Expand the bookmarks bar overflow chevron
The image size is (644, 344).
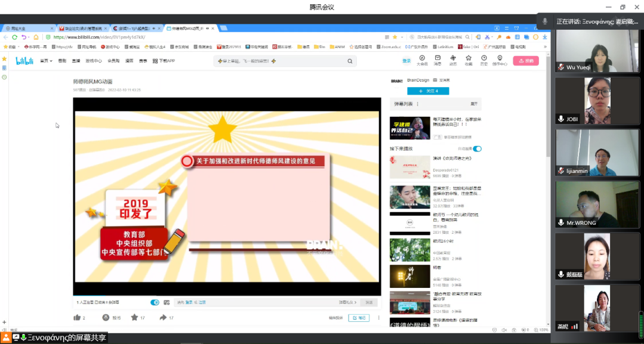(x=545, y=47)
